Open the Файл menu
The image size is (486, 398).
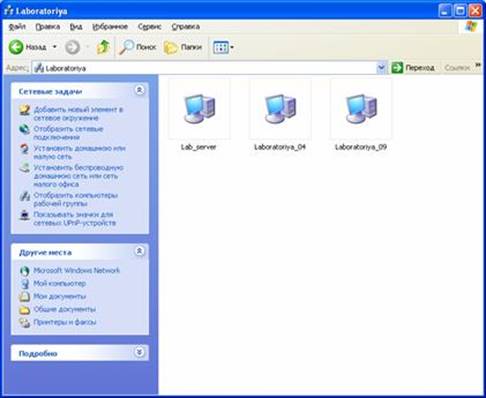(x=17, y=27)
